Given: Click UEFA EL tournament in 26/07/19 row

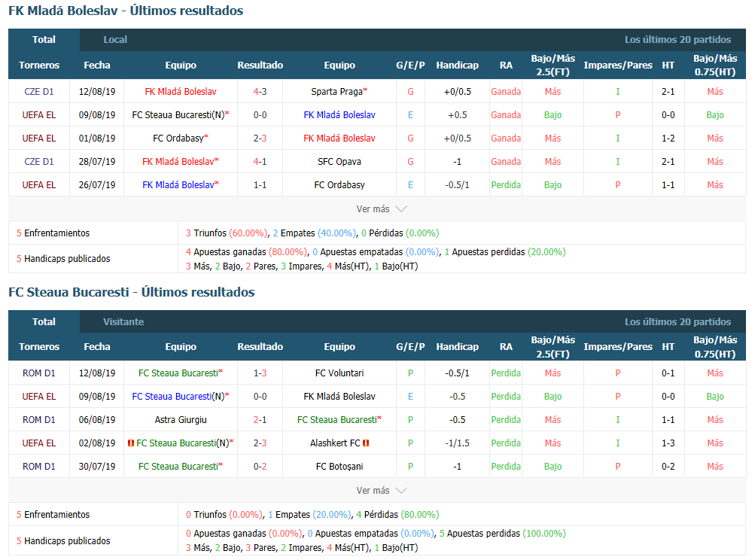Looking at the screenshot, I should click(39, 185).
